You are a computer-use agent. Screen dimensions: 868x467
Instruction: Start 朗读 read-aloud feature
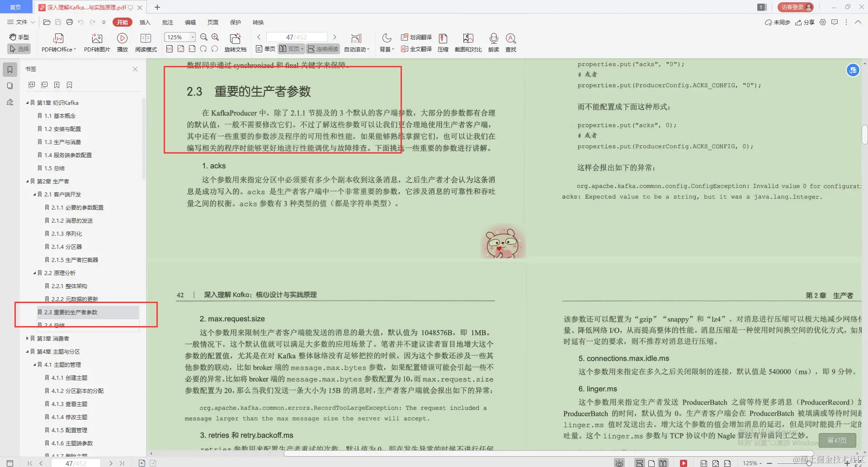point(494,42)
